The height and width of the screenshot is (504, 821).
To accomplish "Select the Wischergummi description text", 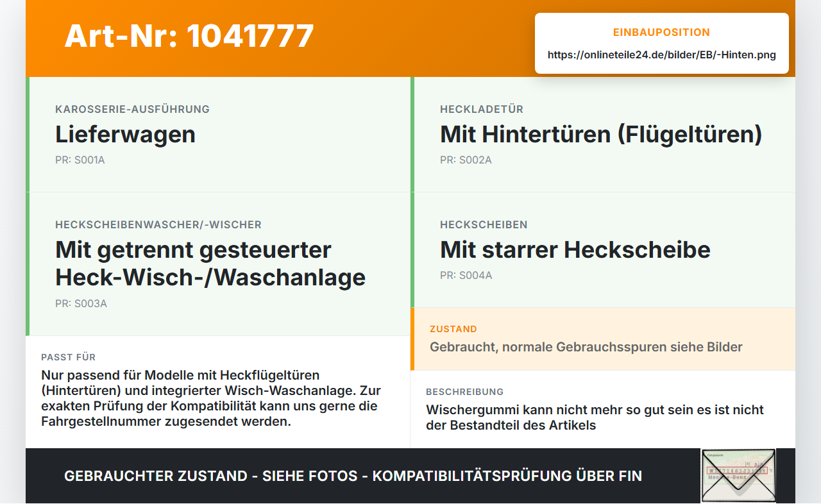I will [x=595, y=417].
